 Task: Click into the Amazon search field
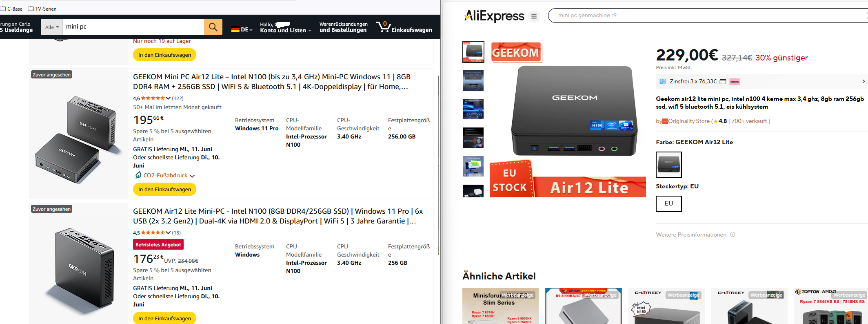[x=133, y=27]
